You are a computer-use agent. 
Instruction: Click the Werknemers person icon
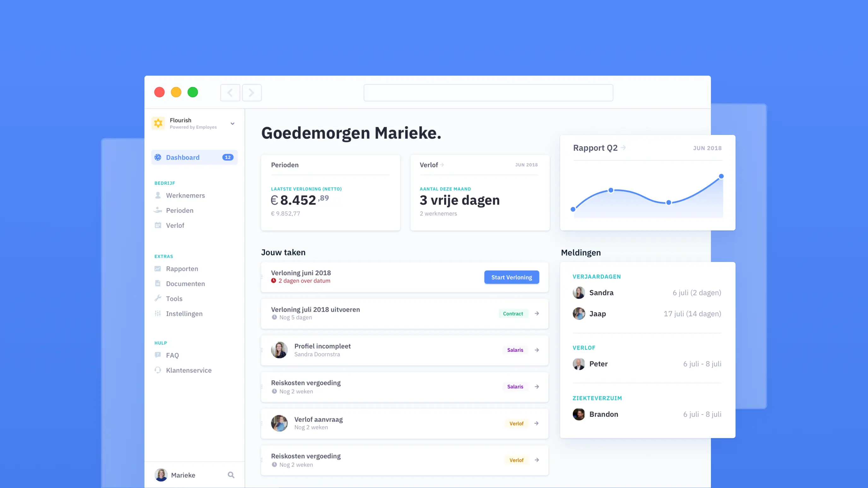[x=158, y=195]
